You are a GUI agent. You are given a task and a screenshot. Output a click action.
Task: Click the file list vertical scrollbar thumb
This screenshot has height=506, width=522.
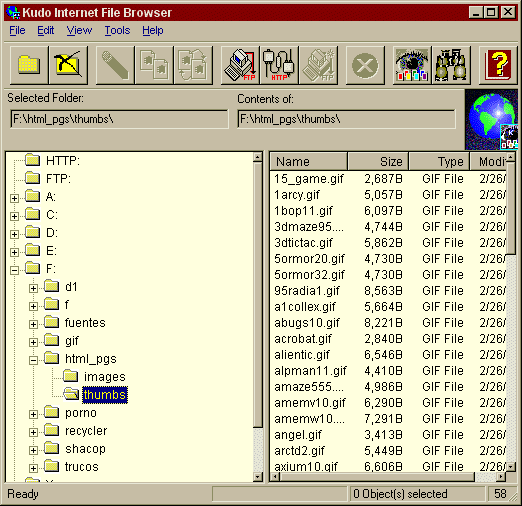[511, 207]
